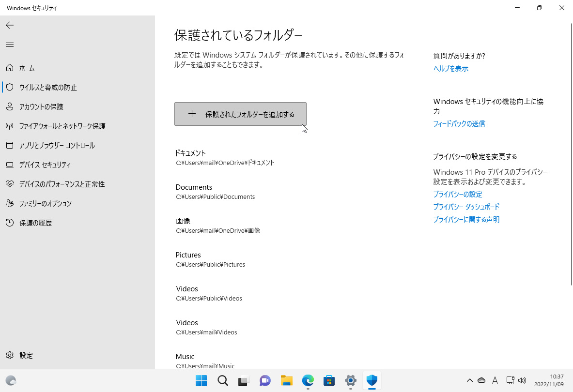Select Music protected folder entry
Screen dimensions: 573x392
[205, 361]
